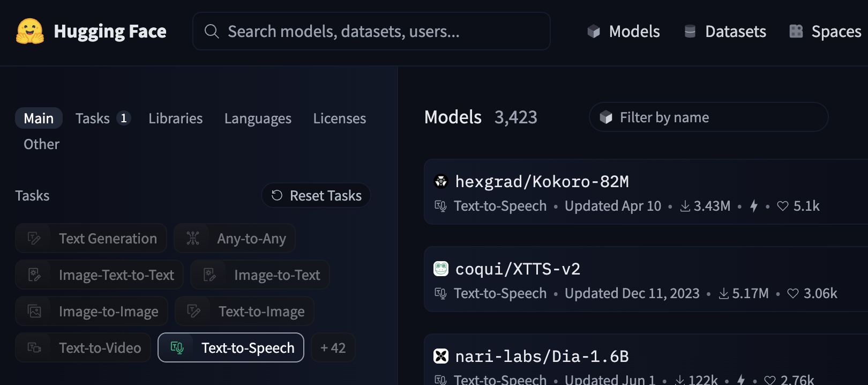The image size is (868, 385).
Task: Click the search magnifier icon
Action: 212,32
